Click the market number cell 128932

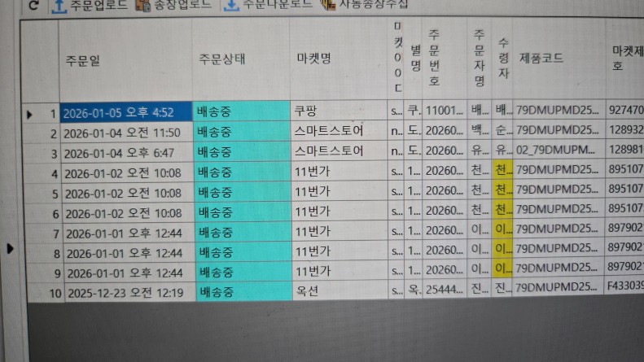coord(624,129)
